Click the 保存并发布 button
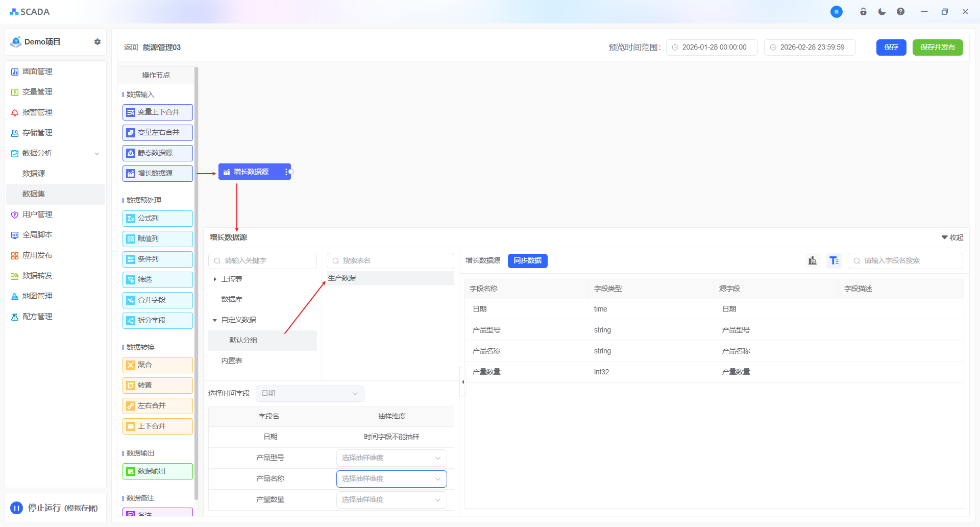Screen dimensions: 980x527 (937, 47)
